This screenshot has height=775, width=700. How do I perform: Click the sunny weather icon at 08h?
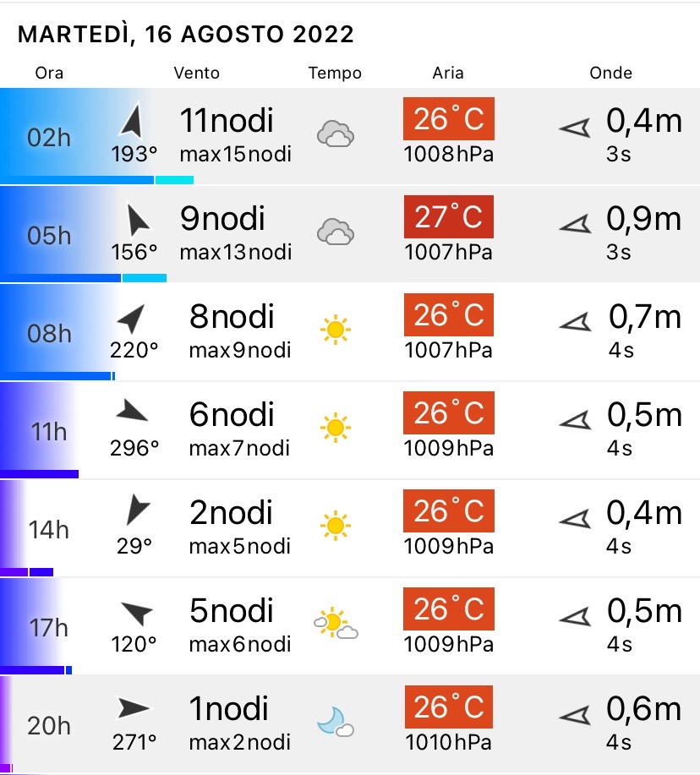coord(336,329)
